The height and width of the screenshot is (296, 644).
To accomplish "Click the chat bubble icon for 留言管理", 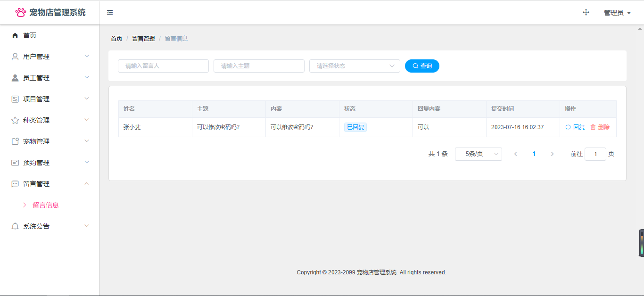I will (x=15, y=184).
